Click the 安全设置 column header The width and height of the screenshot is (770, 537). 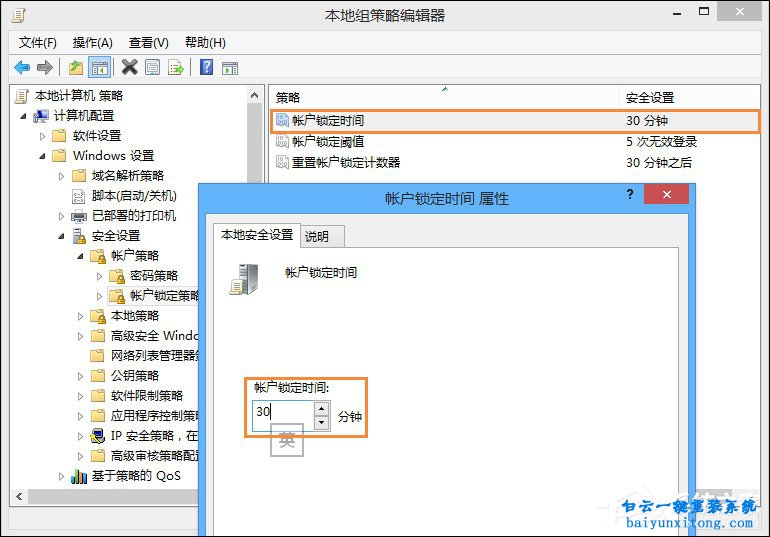point(689,98)
